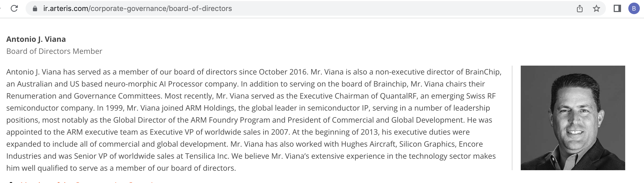Click the Board of Directors Member subtitle

click(x=54, y=51)
